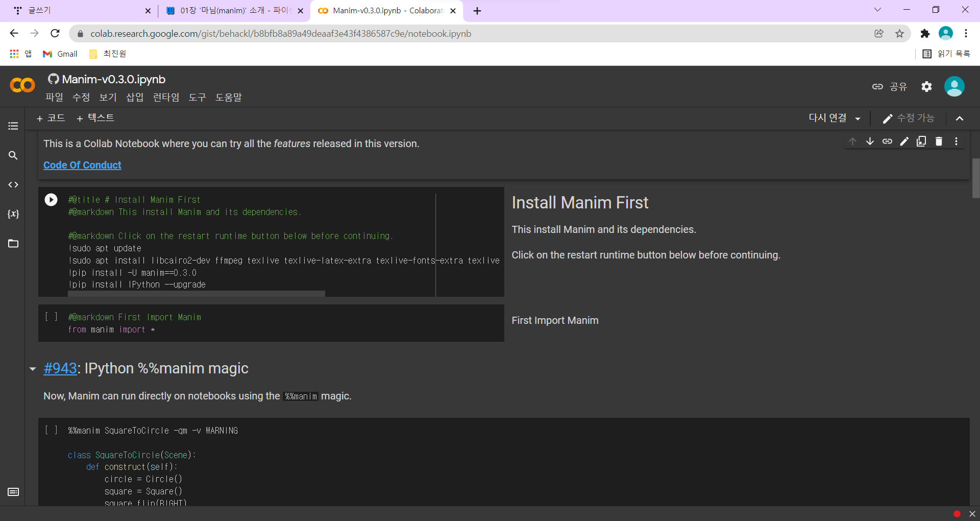This screenshot has width=980, height=521.
Task: Open the #943 issue link
Action: click(x=60, y=368)
